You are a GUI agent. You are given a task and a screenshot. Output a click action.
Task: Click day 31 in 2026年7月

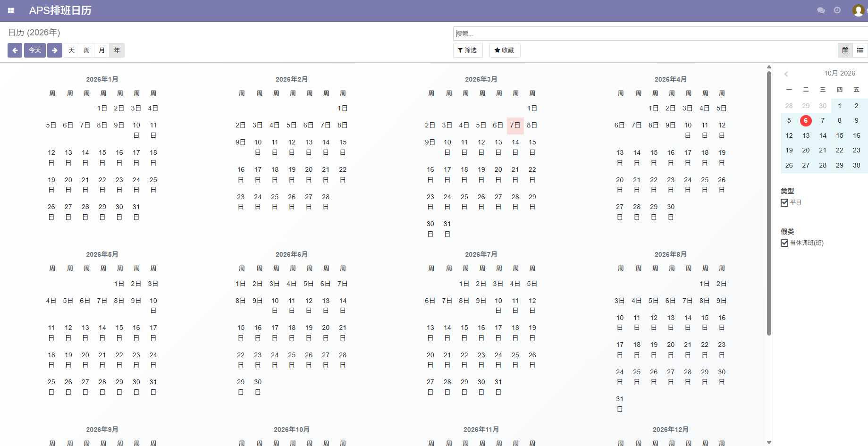(x=498, y=387)
